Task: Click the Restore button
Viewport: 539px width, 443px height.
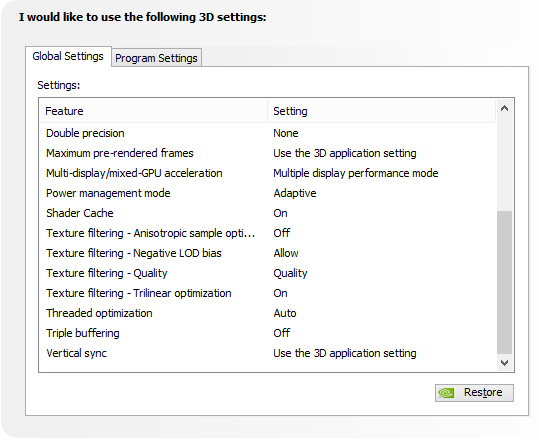Action: (474, 392)
